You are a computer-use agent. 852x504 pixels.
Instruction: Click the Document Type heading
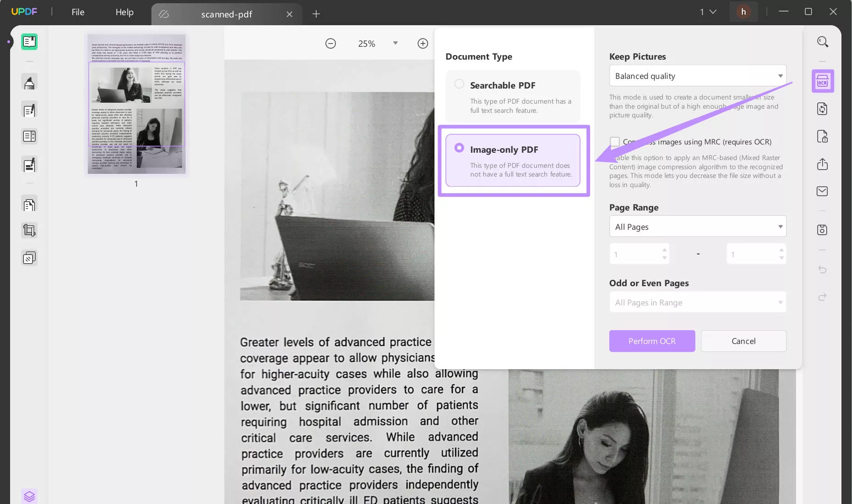(x=479, y=56)
